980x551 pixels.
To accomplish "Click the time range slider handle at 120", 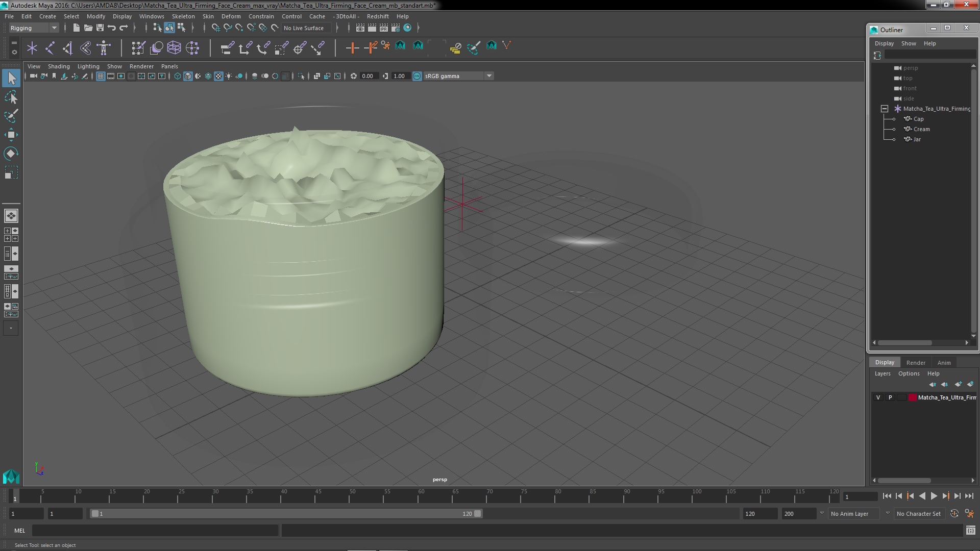I will (x=477, y=514).
